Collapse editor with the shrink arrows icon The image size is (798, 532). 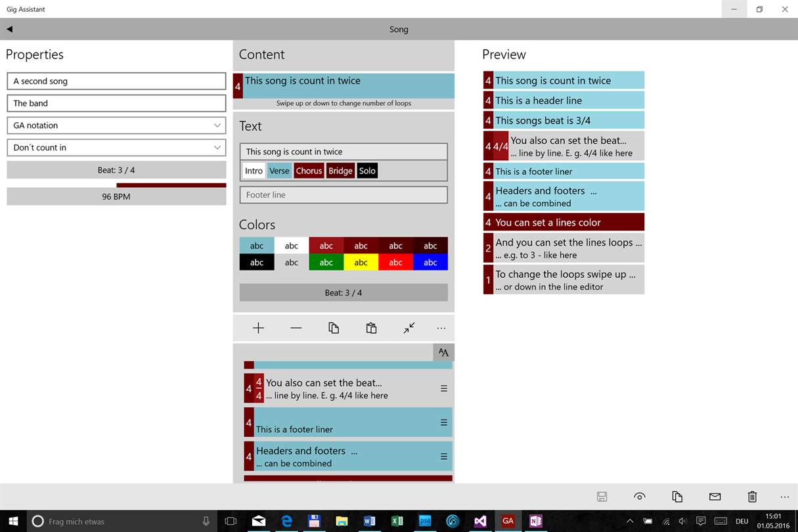[x=409, y=328]
